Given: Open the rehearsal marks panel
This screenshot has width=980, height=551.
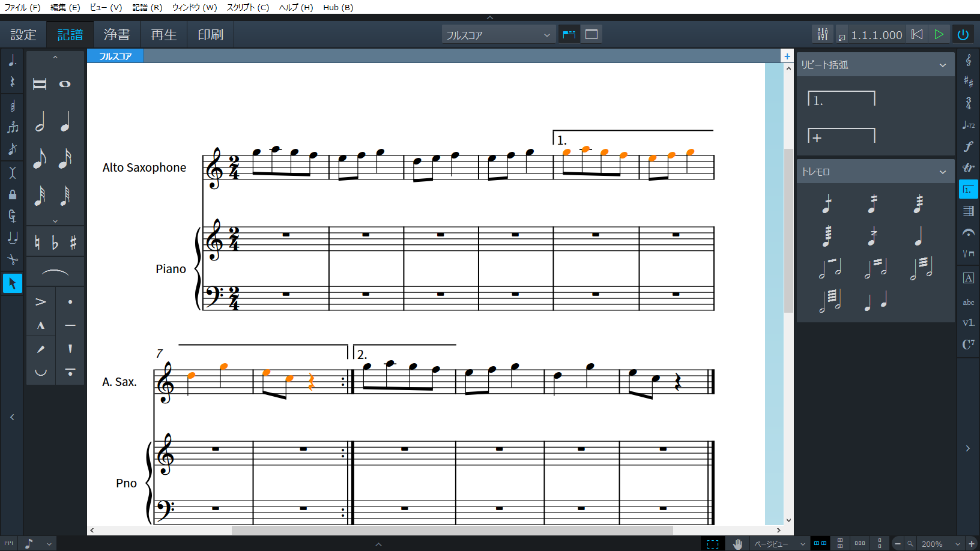Looking at the screenshot, I should pos(968,278).
